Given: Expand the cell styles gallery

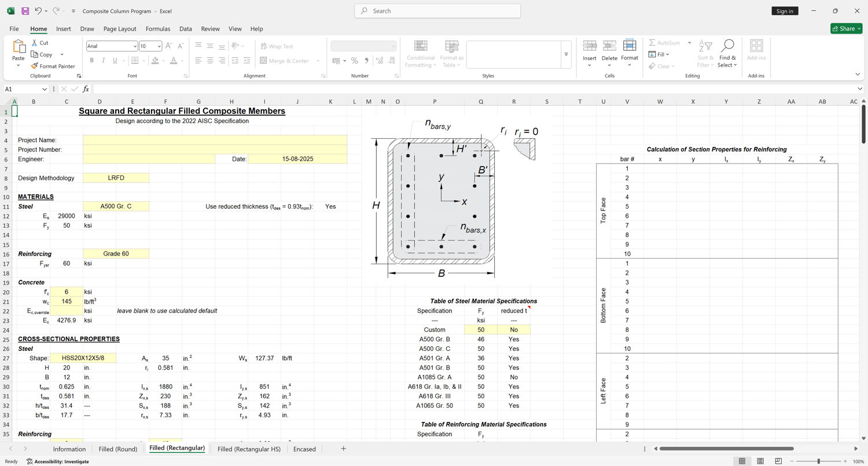Looking at the screenshot, I should [x=566, y=54].
